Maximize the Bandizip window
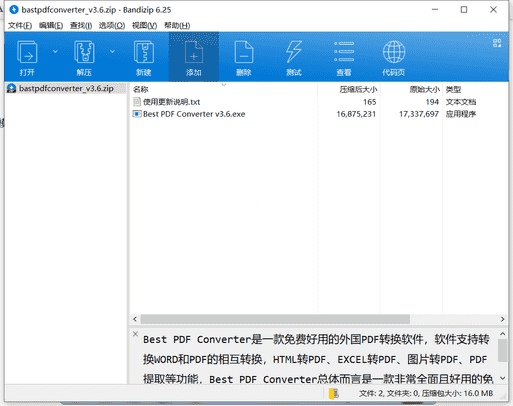 (x=464, y=10)
